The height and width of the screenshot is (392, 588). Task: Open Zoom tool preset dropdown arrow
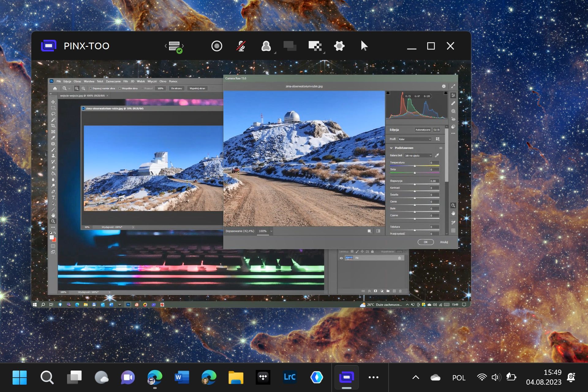coord(70,89)
